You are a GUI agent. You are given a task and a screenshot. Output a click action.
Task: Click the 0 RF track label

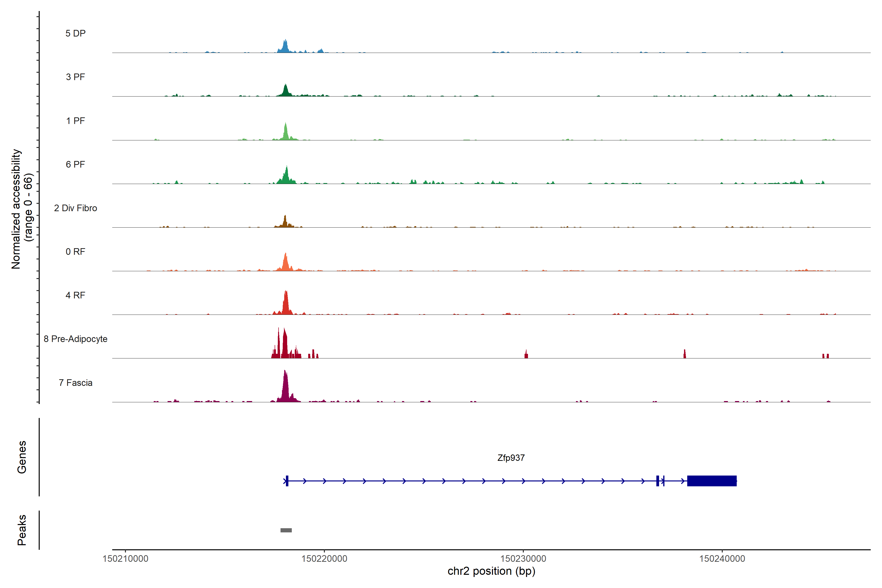[x=75, y=252]
